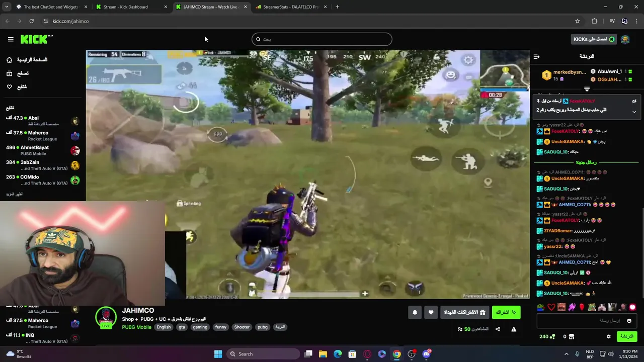Bookmark this page with star icon
Screen dimensions: 644x362
click(578, 21)
